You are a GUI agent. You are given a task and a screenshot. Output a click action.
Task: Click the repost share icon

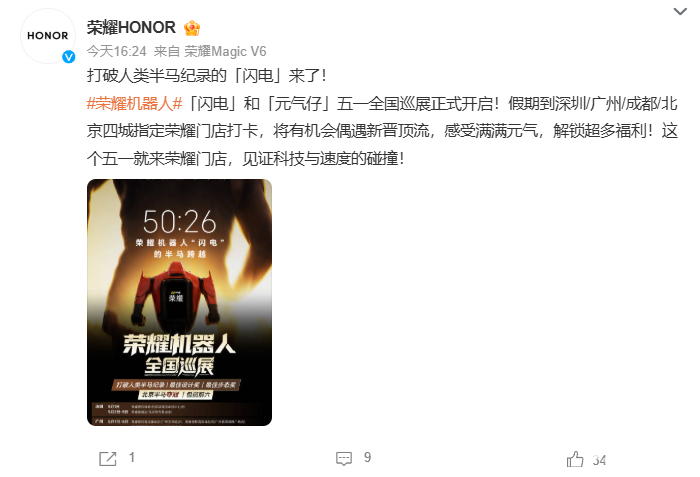(x=108, y=459)
